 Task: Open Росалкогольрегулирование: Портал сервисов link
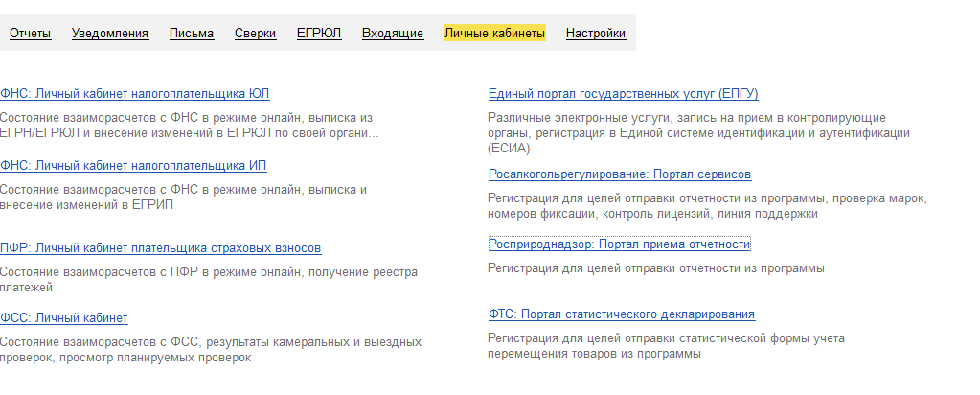[x=619, y=174]
